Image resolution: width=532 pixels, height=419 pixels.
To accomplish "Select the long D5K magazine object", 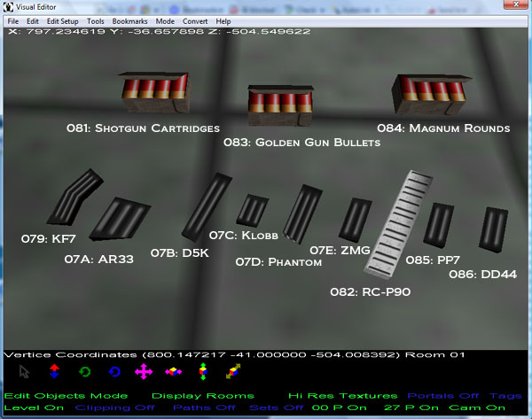I will tap(206, 206).
